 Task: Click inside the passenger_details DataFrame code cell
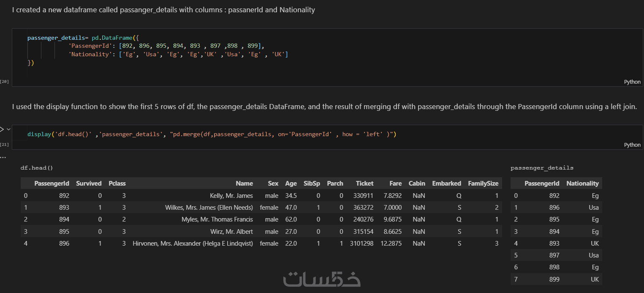tap(296, 63)
